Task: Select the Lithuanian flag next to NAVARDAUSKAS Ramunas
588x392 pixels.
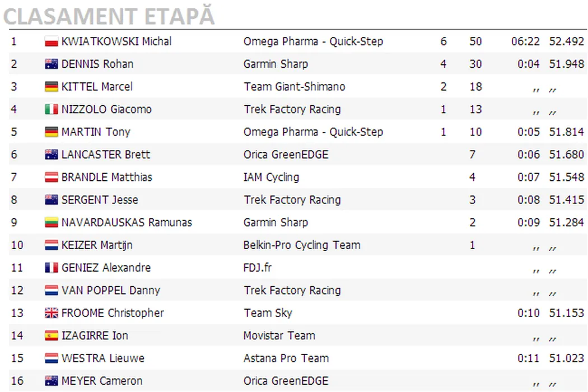Action: [x=52, y=222]
